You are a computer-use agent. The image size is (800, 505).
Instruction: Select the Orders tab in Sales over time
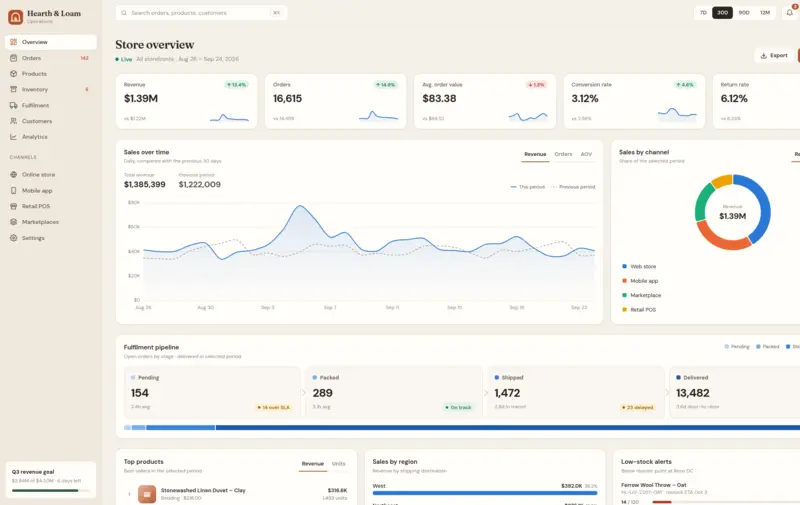point(563,154)
